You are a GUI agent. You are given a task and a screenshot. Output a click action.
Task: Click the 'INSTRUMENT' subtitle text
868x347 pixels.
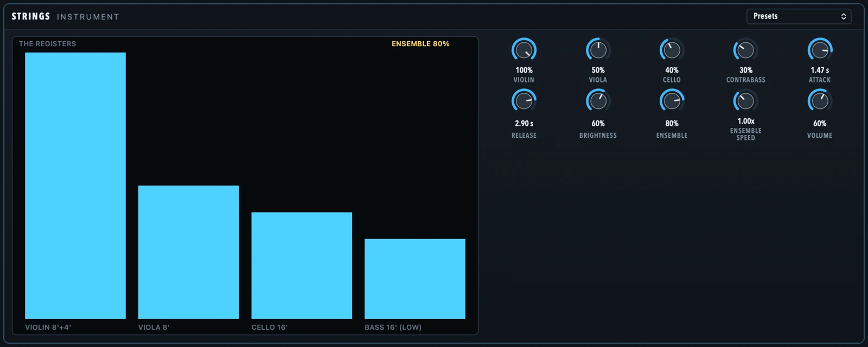coord(88,17)
